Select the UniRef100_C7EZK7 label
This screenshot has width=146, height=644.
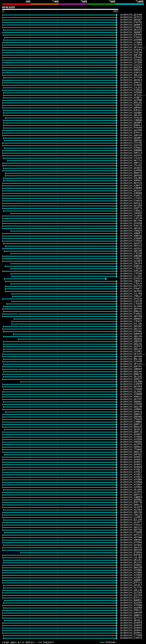click(x=131, y=268)
